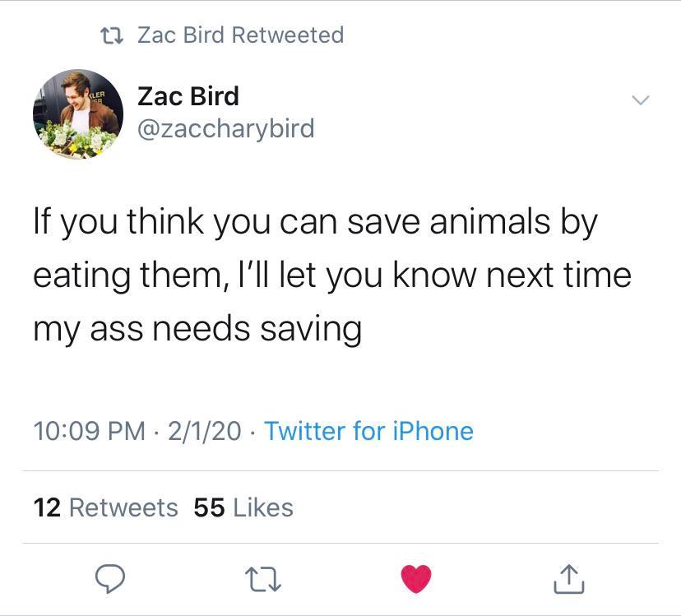
Task: Click the tweet line starting "If you think"
Action: pyautogui.click(x=314, y=224)
